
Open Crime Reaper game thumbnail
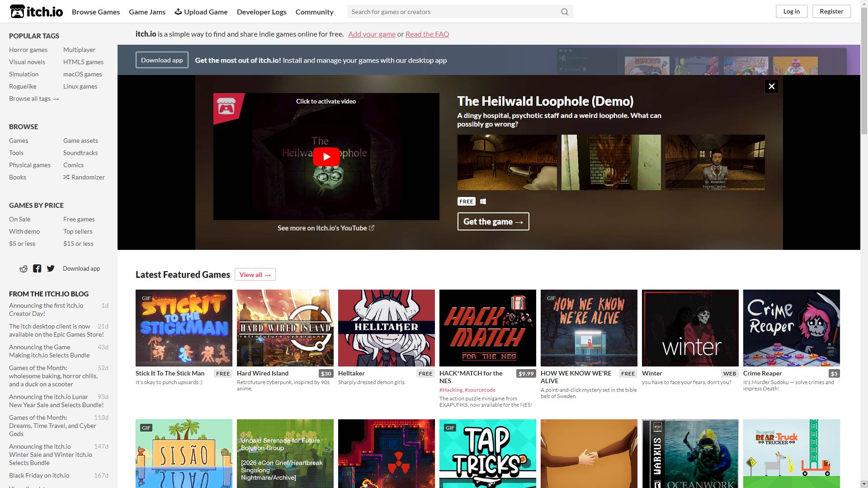pos(792,328)
